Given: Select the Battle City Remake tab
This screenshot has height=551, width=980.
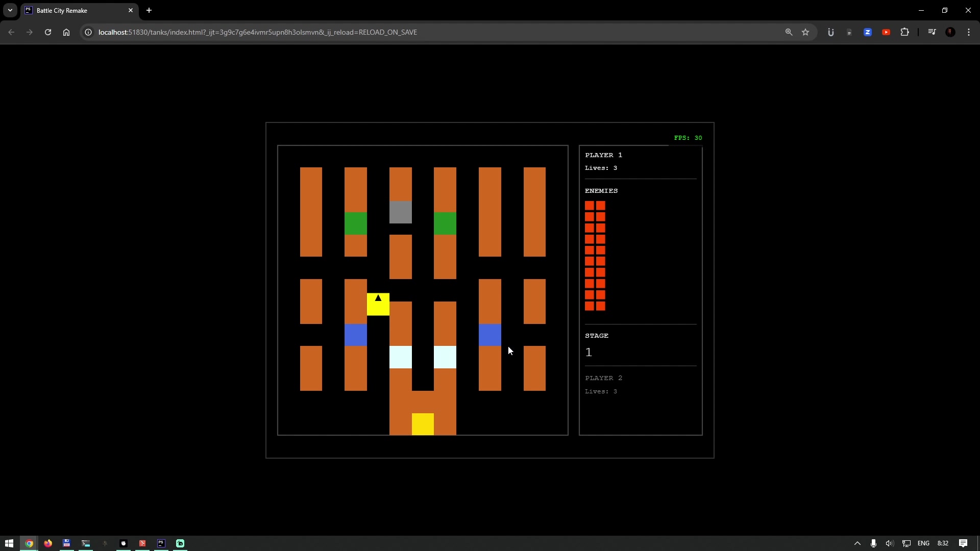Looking at the screenshot, I should click(71, 10).
